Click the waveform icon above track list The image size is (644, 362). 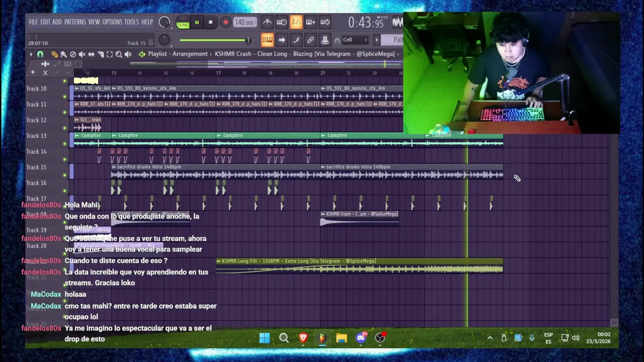click(45, 64)
